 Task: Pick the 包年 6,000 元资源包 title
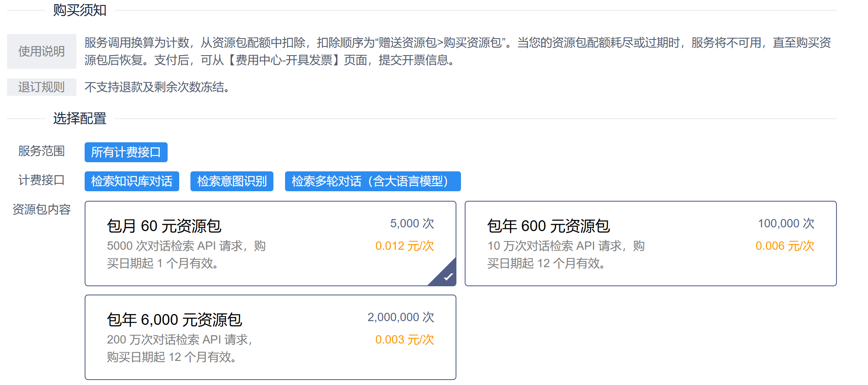[174, 320]
